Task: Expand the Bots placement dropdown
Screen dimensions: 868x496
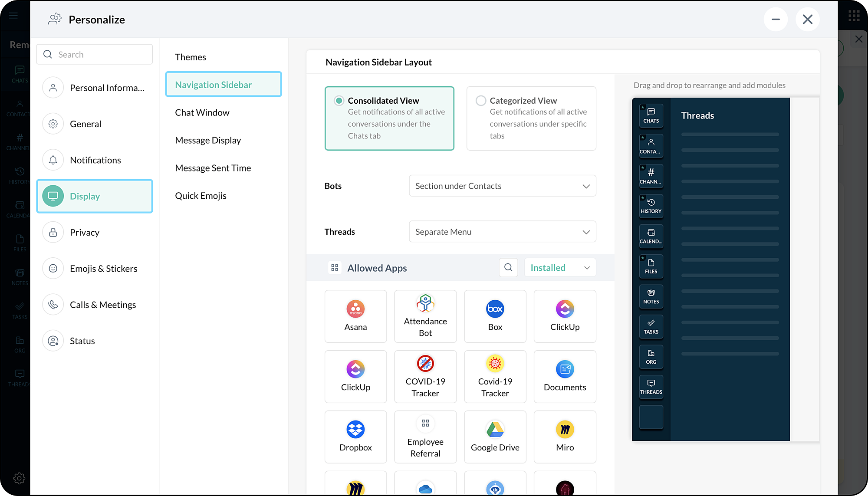Action: tap(502, 186)
